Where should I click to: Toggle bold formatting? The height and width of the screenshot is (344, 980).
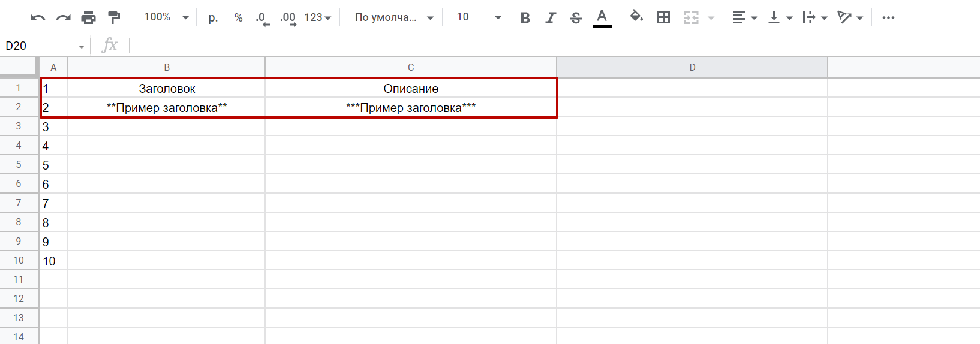click(x=525, y=17)
